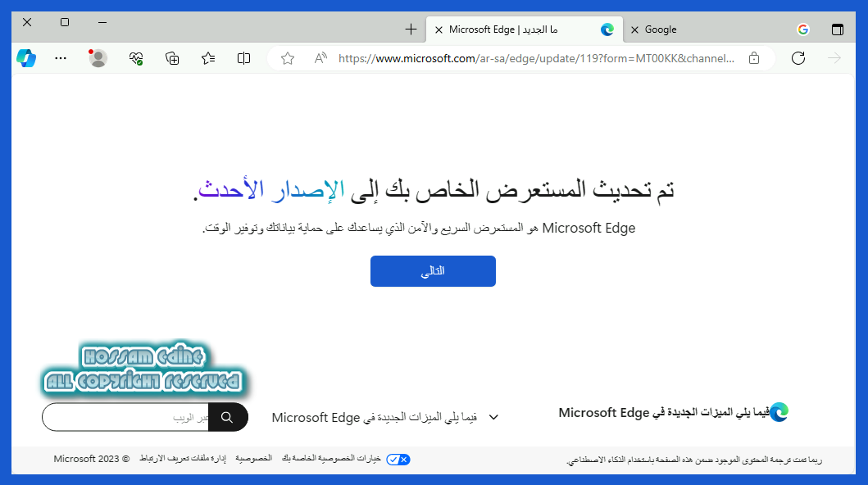Open the privacy choices toggle icon

[x=398, y=460]
